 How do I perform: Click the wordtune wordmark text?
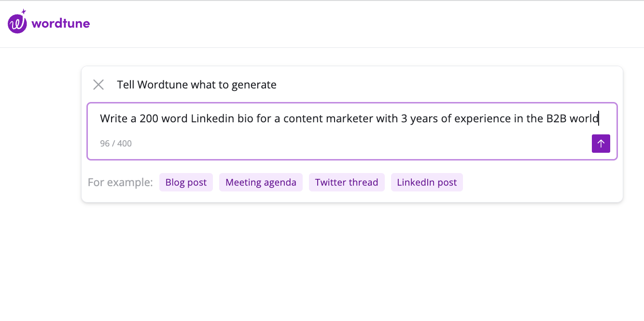60,23
